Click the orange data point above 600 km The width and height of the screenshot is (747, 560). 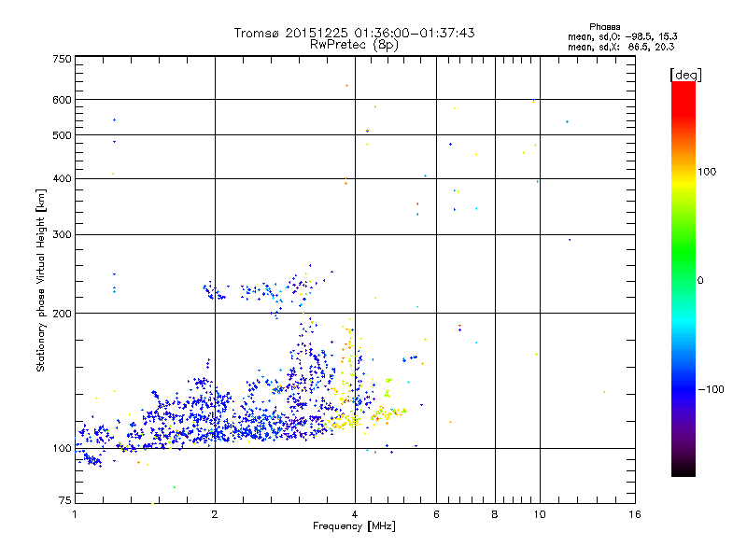[346, 86]
